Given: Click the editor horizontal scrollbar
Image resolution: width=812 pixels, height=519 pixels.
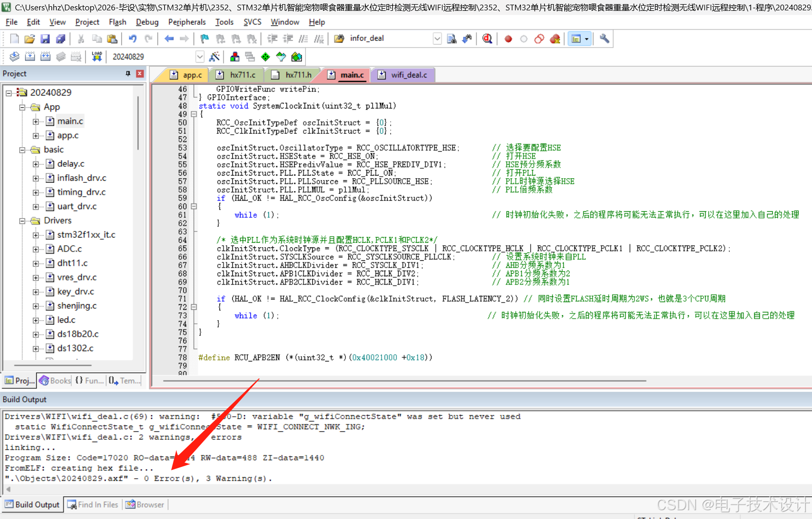Looking at the screenshot, I should pyautogui.click(x=405, y=381).
